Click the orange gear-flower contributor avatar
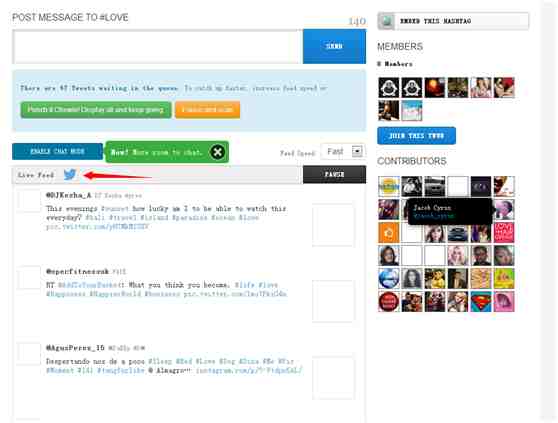Viewport: 558px width, 423px height. point(389,232)
